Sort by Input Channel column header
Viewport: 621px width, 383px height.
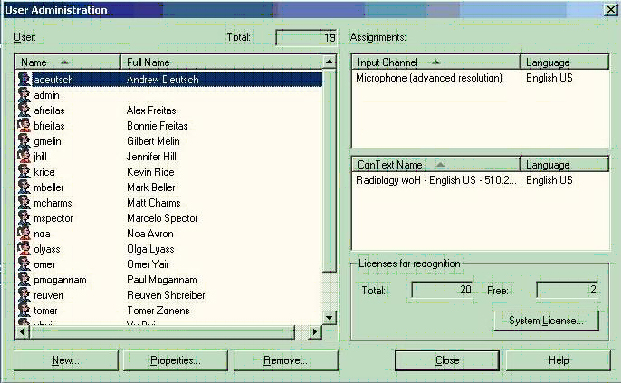click(x=436, y=62)
